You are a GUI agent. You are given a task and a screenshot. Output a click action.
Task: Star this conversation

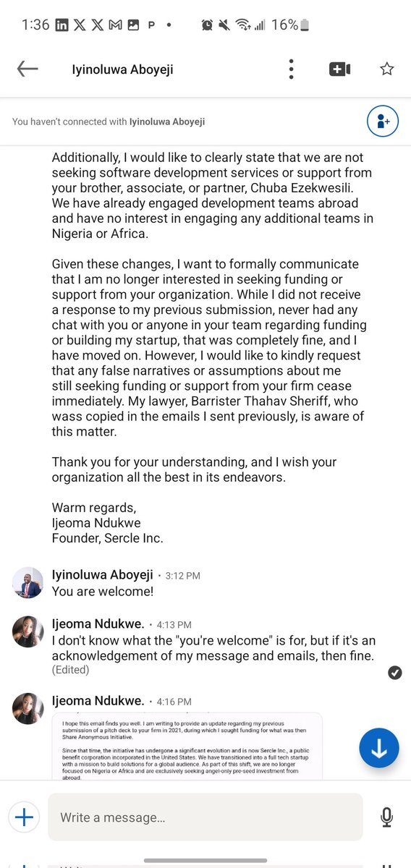[387, 69]
